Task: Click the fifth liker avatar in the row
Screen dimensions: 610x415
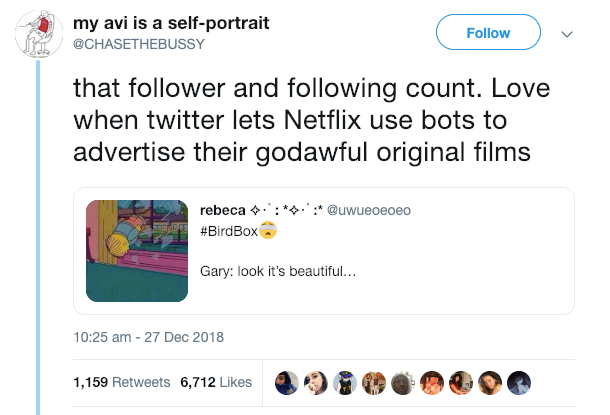Action: point(403,382)
